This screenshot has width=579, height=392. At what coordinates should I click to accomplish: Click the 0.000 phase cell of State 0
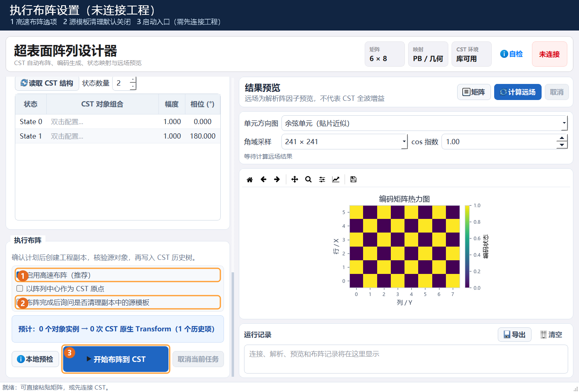tap(203, 122)
